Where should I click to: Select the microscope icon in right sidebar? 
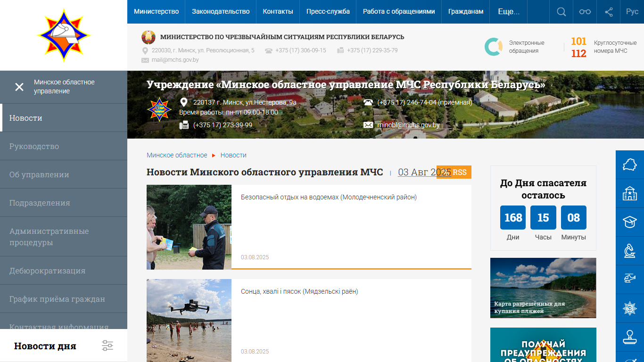(630, 250)
